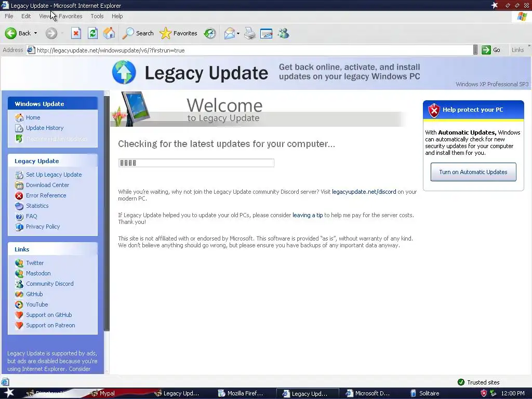Open the Tools menu
532x399 pixels.
click(97, 16)
